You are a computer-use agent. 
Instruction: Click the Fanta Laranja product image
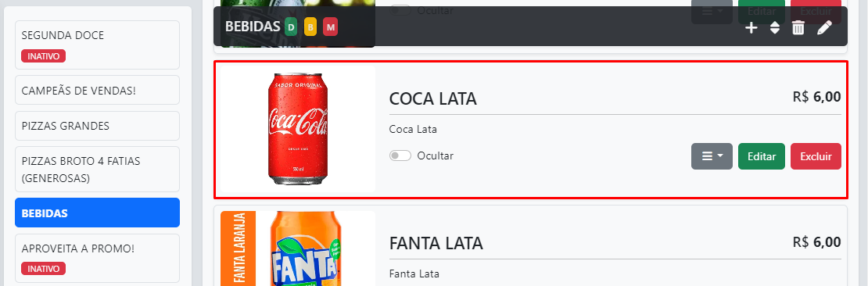point(298,248)
